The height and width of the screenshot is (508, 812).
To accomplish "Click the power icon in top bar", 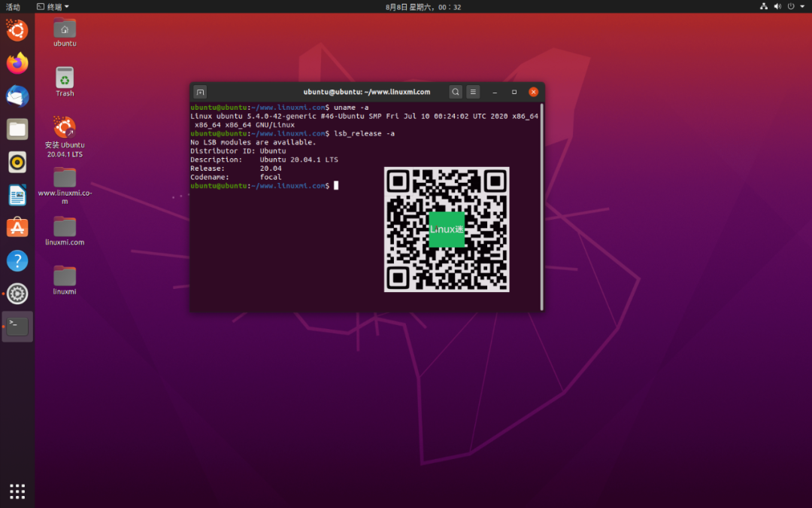I will coord(791,6).
